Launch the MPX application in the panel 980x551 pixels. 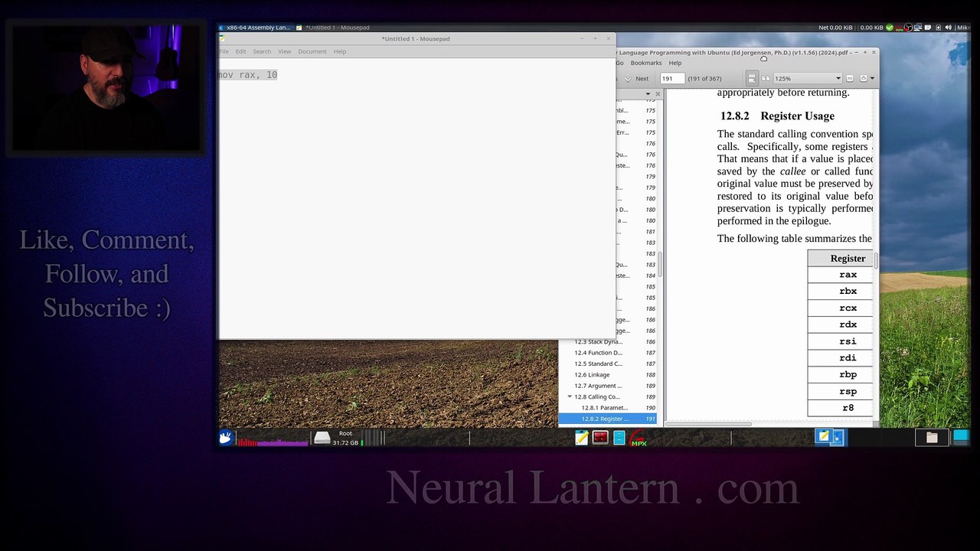639,439
